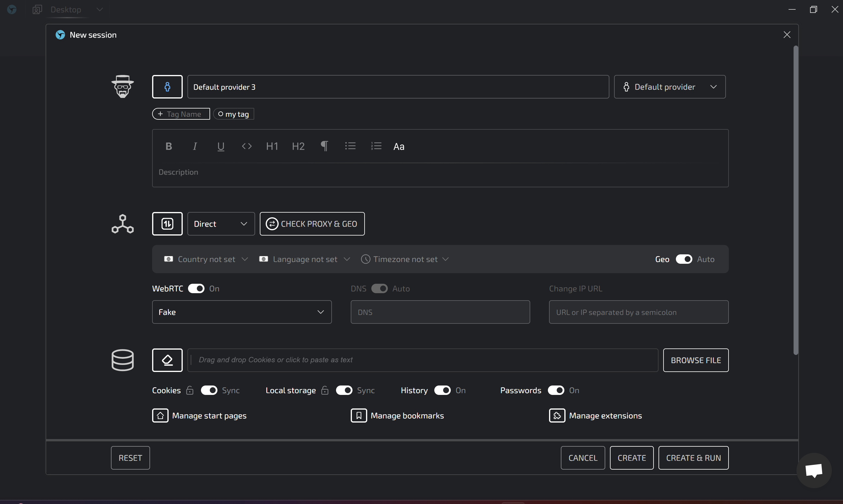This screenshot has height=504, width=843.
Task: Turn off the WebRTC toggle
Action: click(x=196, y=289)
